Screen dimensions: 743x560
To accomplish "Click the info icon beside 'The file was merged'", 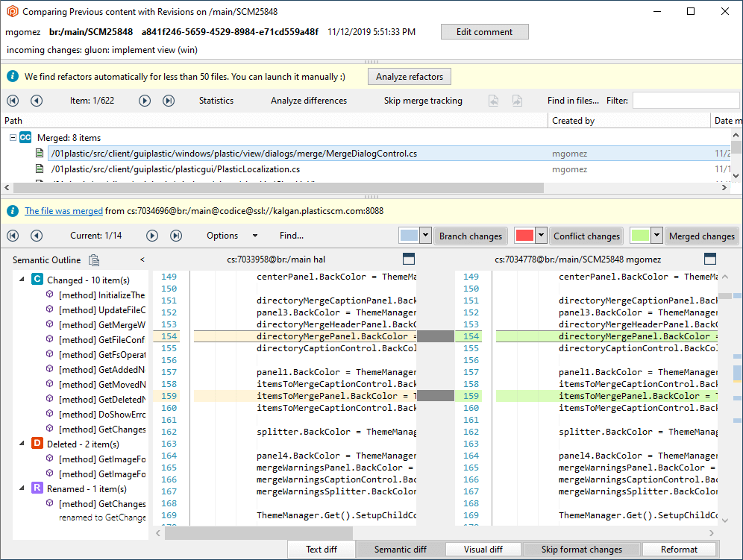I will point(13,211).
